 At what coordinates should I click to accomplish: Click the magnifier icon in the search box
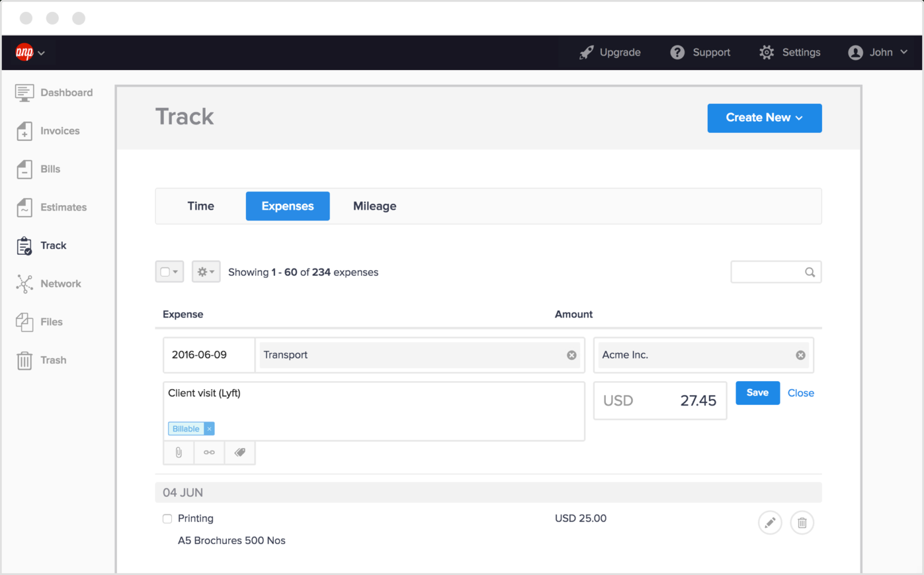(x=810, y=272)
